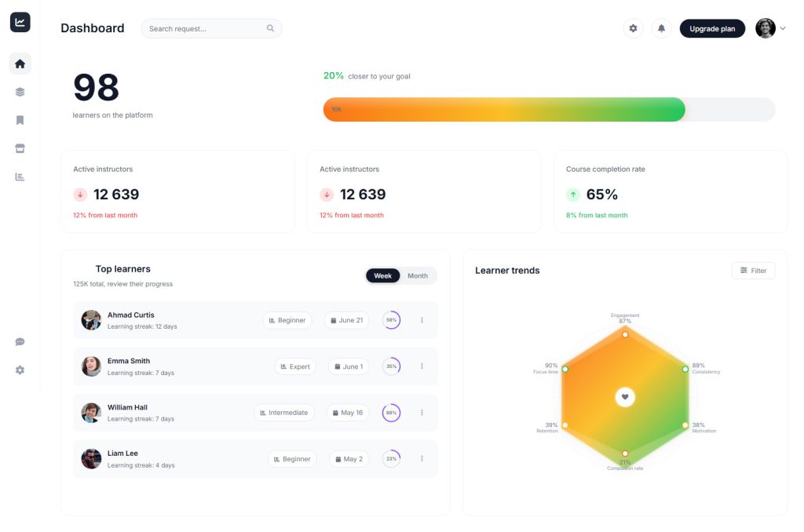Open the notifications bell
This screenshot has height=532, width=804.
[661, 28]
